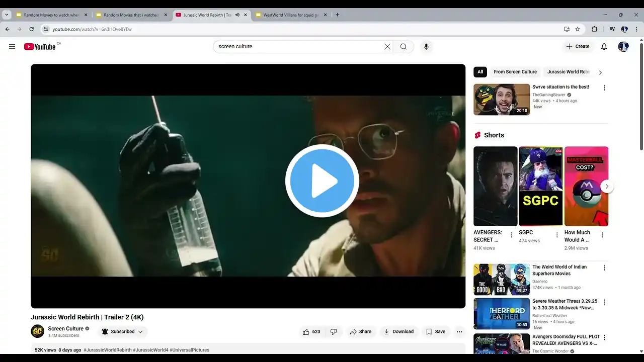Mute the Jurassic World tab audio icon
Screen dimensions: 644x362
237,15
